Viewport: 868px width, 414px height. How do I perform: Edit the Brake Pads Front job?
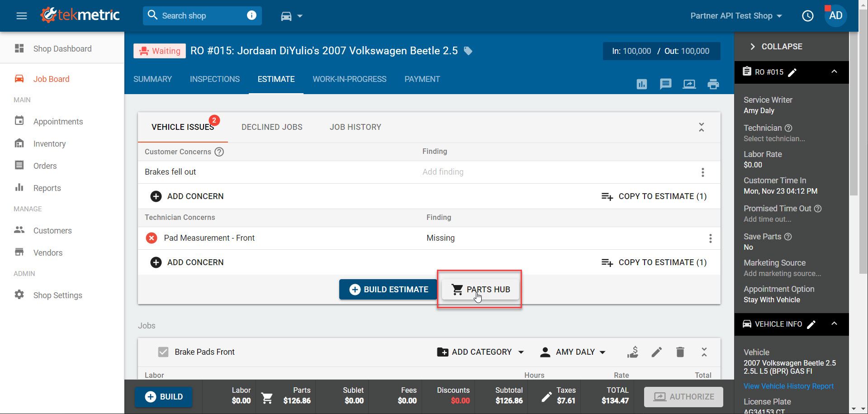[656, 352]
